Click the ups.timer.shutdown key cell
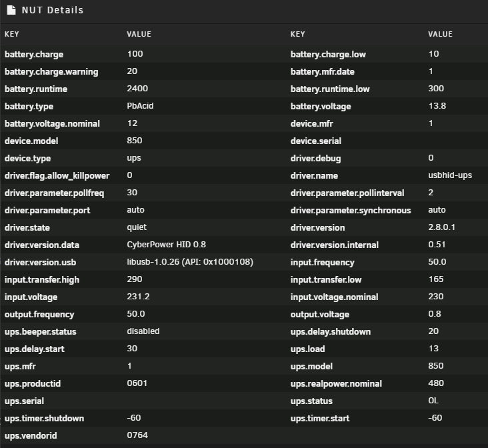Screen dimensions: 488x448 click(x=44, y=418)
